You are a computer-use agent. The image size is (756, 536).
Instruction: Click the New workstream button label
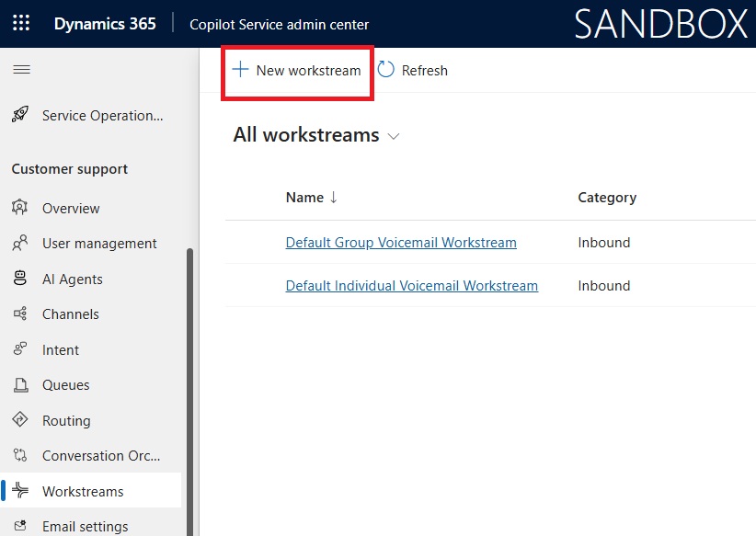(x=309, y=71)
